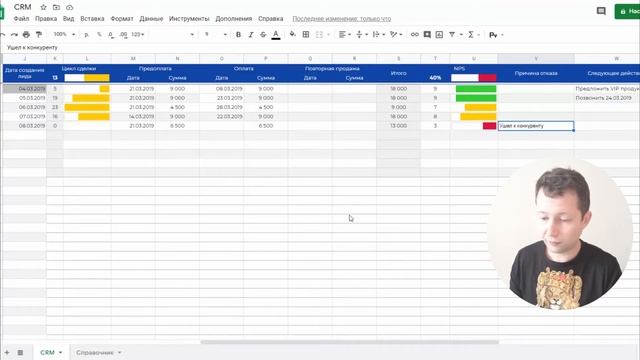This screenshot has width=640, height=360.
Task: Open the Справочник tab arrow menu
Action: click(120, 352)
